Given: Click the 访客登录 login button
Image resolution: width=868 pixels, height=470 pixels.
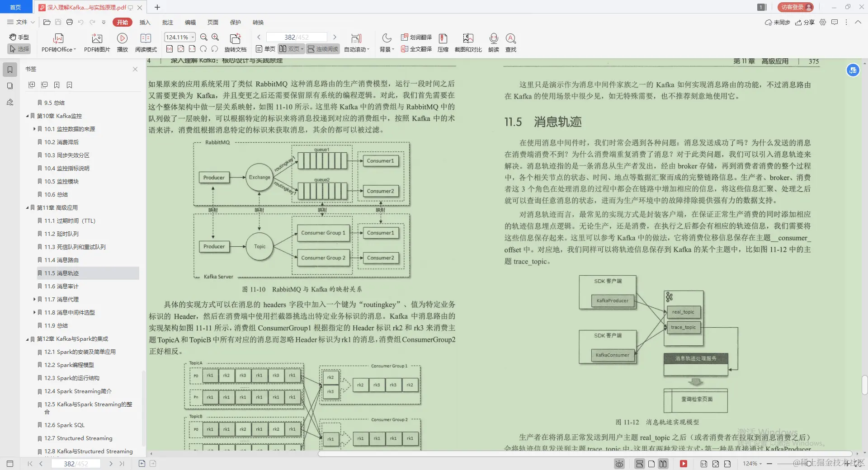Looking at the screenshot, I should [794, 7].
